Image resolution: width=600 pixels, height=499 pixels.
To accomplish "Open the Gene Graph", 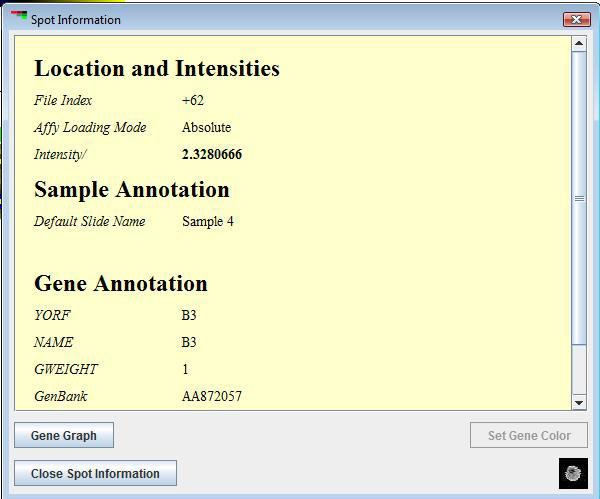I will point(64,436).
